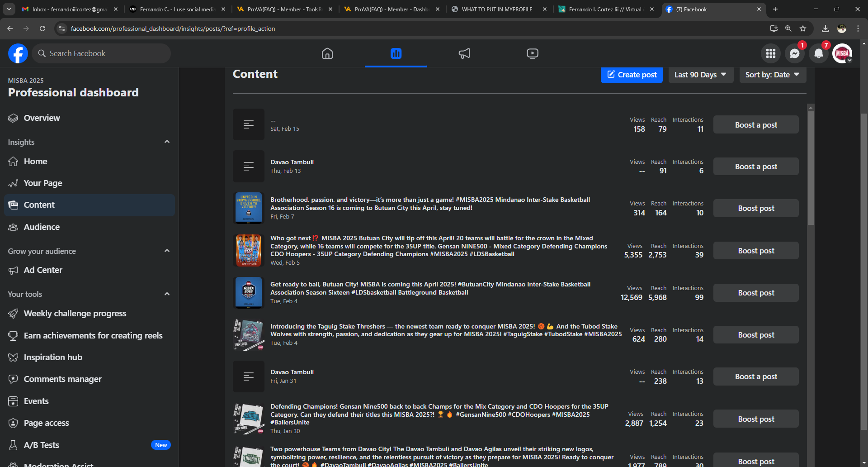Open the Audience section
The image size is (868, 467).
(x=90, y=227)
